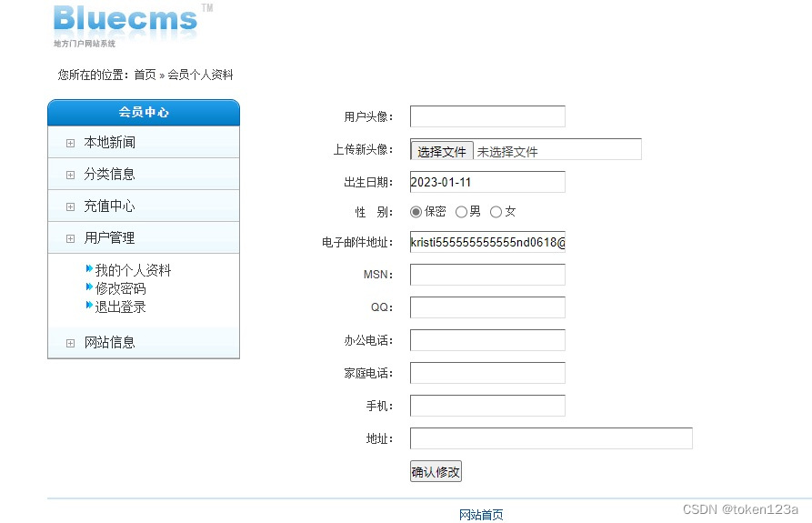The height and width of the screenshot is (523, 812).
Task: Click the 选择文件 upload button
Action: click(x=442, y=151)
